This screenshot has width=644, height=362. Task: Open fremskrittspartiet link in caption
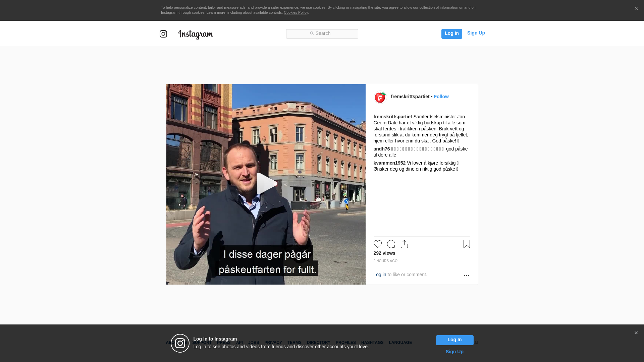[x=393, y=117]
